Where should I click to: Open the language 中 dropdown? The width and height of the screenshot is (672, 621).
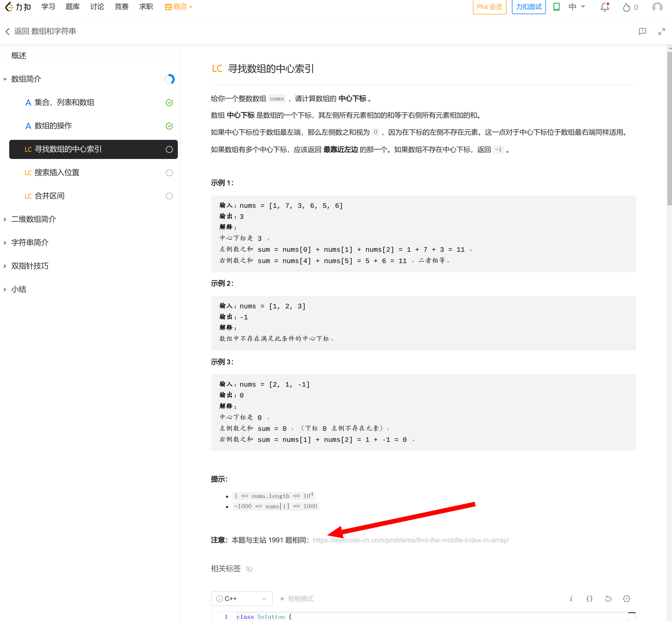coord(577,7)
